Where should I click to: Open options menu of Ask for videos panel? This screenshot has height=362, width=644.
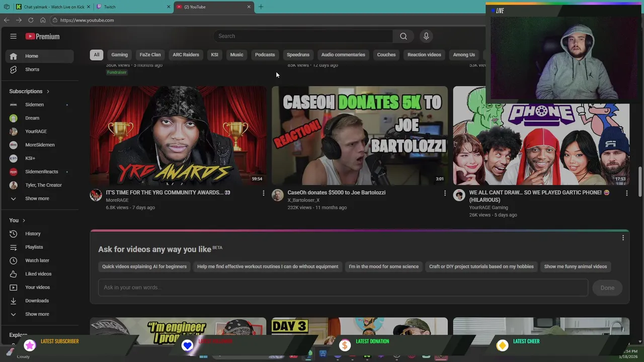coord(623,238)
